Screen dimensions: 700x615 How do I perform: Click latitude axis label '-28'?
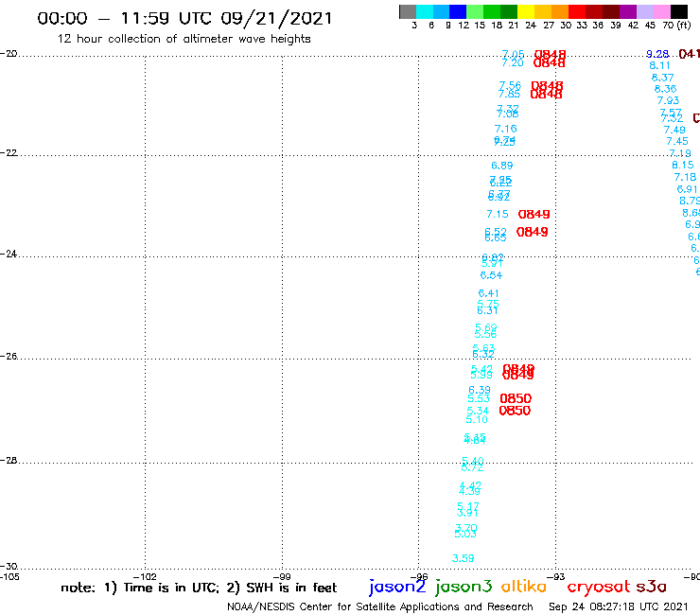pyautogui.click(x=9, y=461)
